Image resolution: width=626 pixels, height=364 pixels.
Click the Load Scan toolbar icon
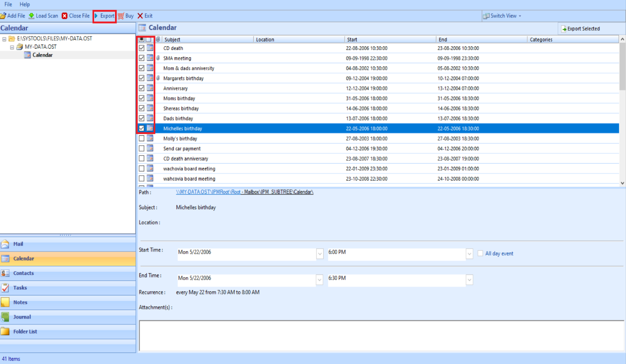[x=31, y=16]
